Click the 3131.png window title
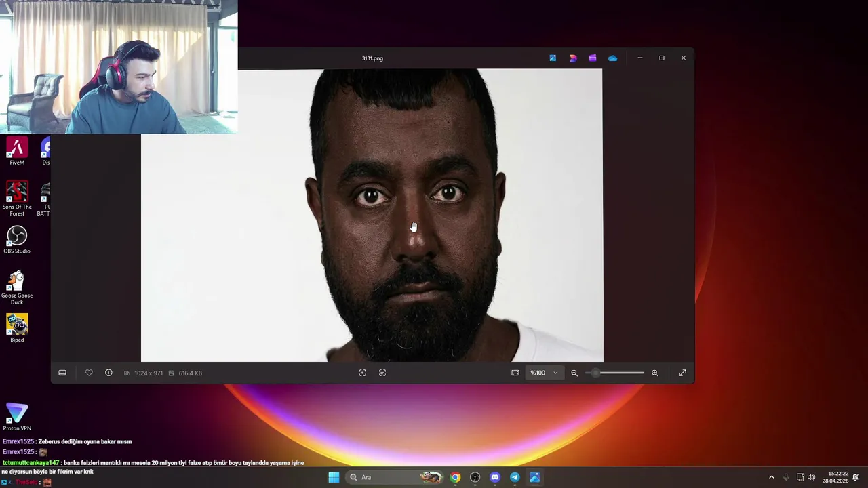This screenshot has height=488, width=868. point(372,58)
